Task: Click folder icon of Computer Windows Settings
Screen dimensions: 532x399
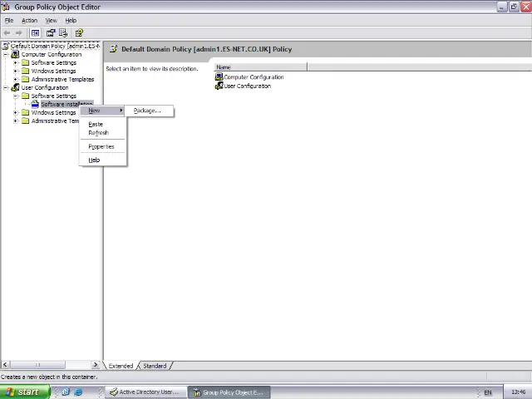Action: (26, 71)
